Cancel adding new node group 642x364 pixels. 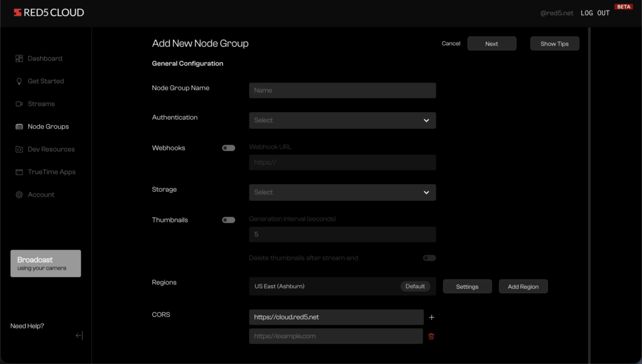pyautogui.click(x=451, y=43)
